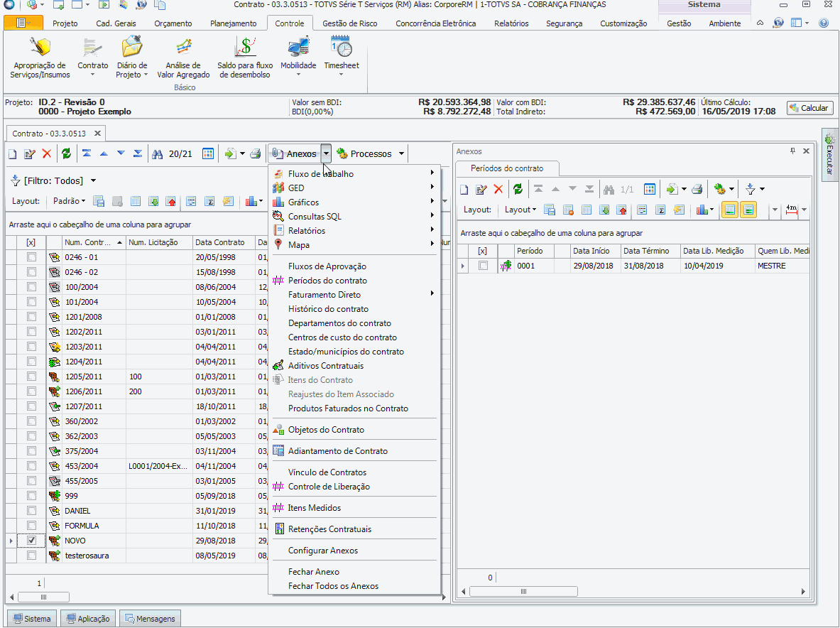Tick checkbox for contract 999
Image resolution: width=840 pixels, height=628 pixels.
pyautogui.click(x=32, y=496)
